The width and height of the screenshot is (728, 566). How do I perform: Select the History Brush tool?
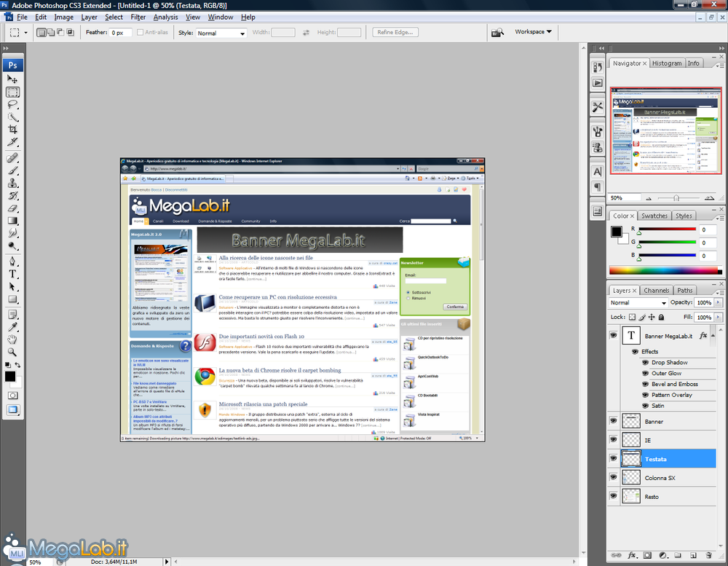pyautogui.click(x=12, y=196)
